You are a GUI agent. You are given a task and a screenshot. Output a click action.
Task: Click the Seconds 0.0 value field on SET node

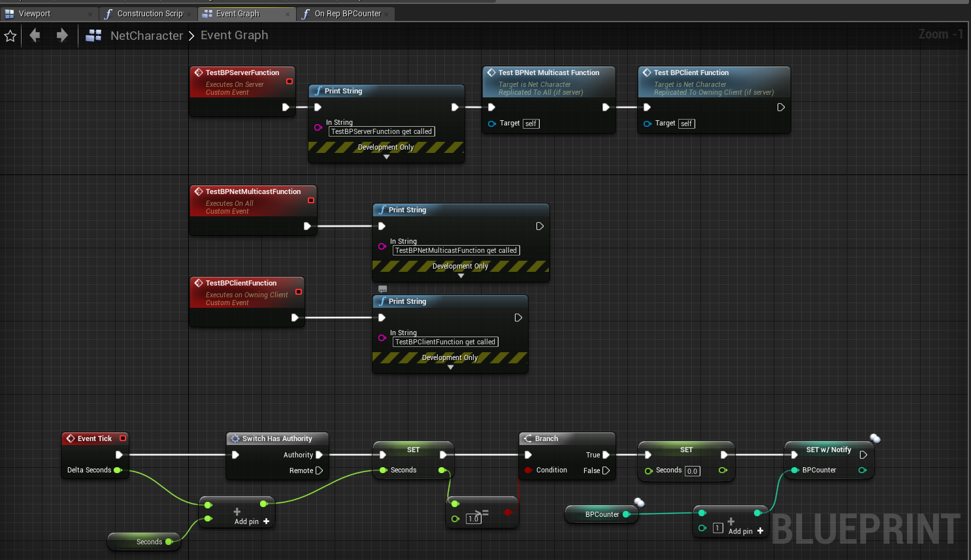[x=692, y=471]
